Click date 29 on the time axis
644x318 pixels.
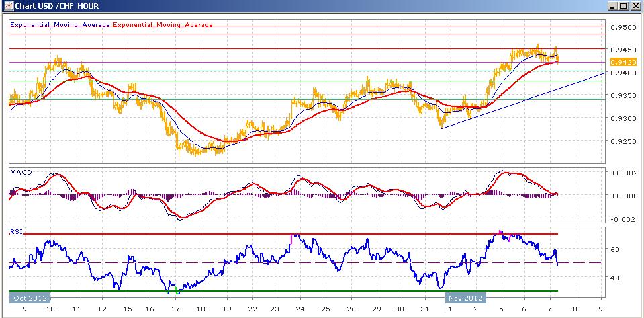376,309
